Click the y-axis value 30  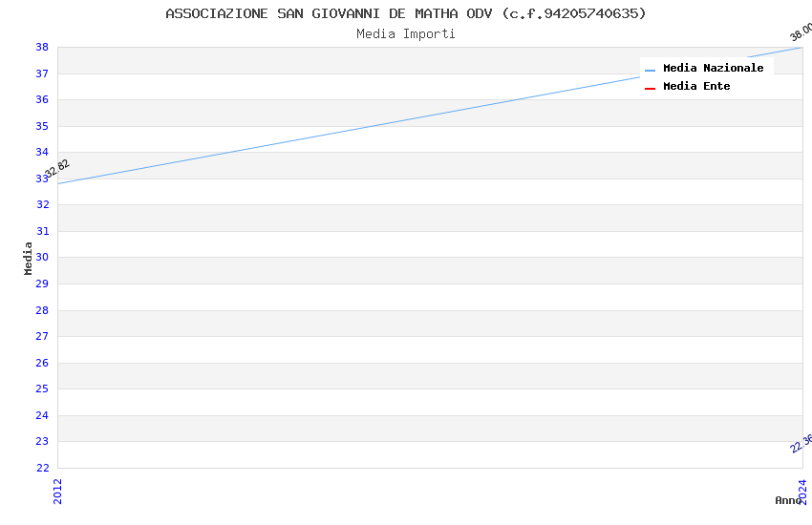click(42, 257)
